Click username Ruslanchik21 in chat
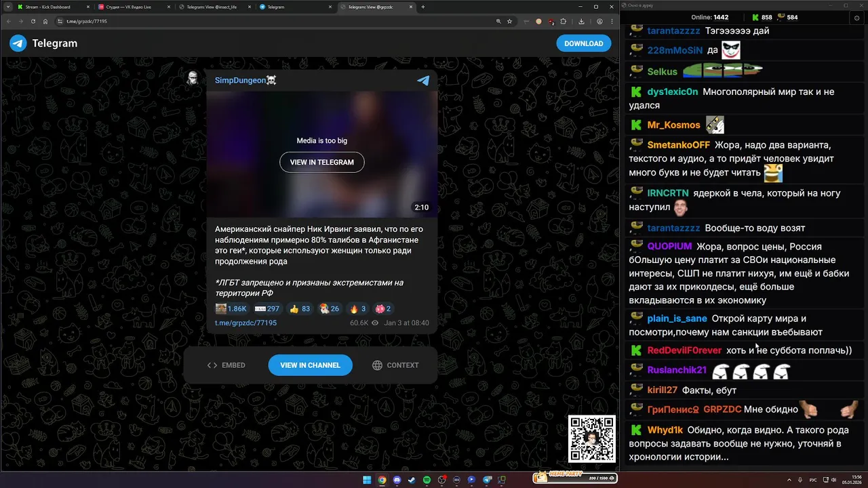This screenshot has height=488, width=868. (677, 371)
